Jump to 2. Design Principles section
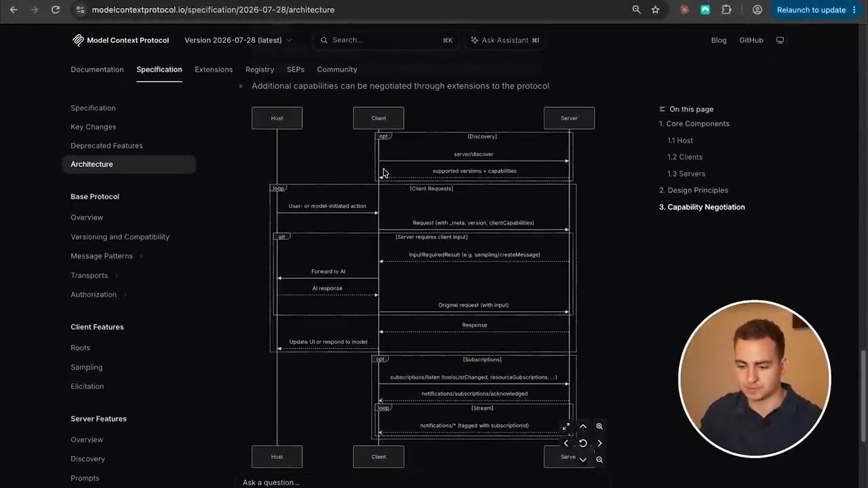 click(x=694, y=190)
